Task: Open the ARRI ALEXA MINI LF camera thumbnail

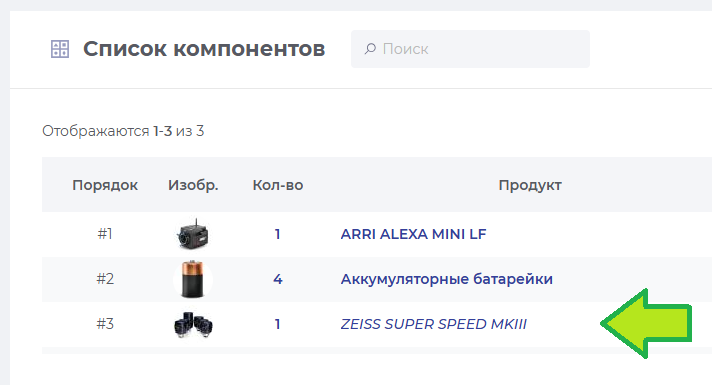Action: point(193,234)
